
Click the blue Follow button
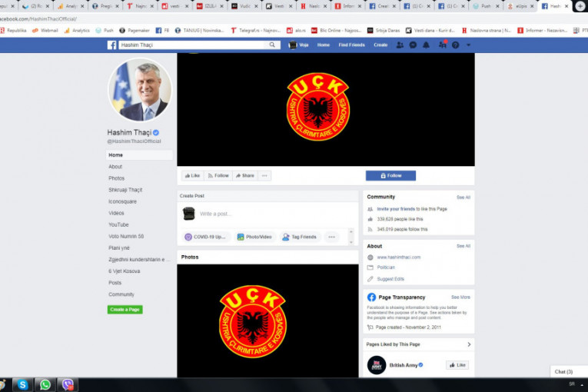tap(390, 175)
